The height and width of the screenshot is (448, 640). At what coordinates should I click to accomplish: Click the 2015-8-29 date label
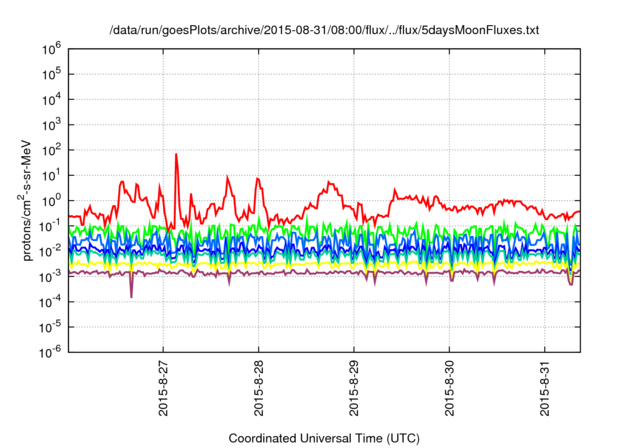[x=354, y=388]
